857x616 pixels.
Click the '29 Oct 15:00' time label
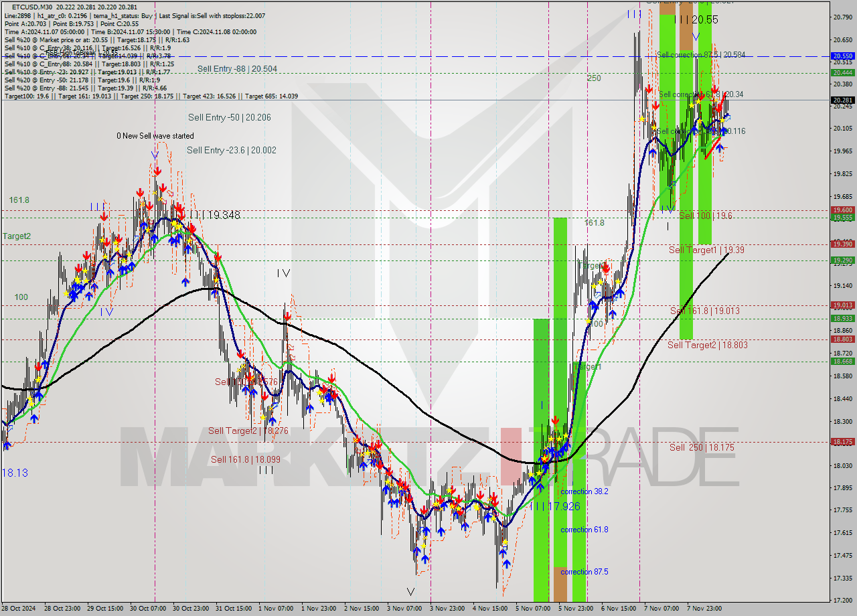click(x=106, y=609)
